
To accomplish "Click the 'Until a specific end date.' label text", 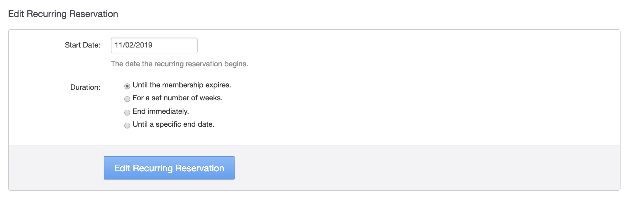I will tap(173, 124).
